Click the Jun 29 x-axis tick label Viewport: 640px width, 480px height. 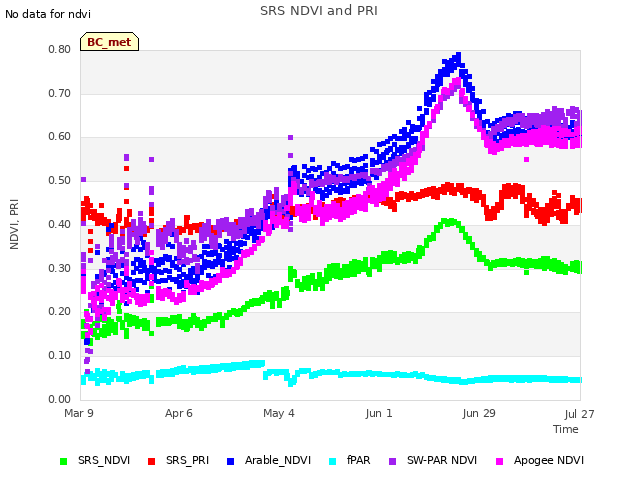point(479,413)
